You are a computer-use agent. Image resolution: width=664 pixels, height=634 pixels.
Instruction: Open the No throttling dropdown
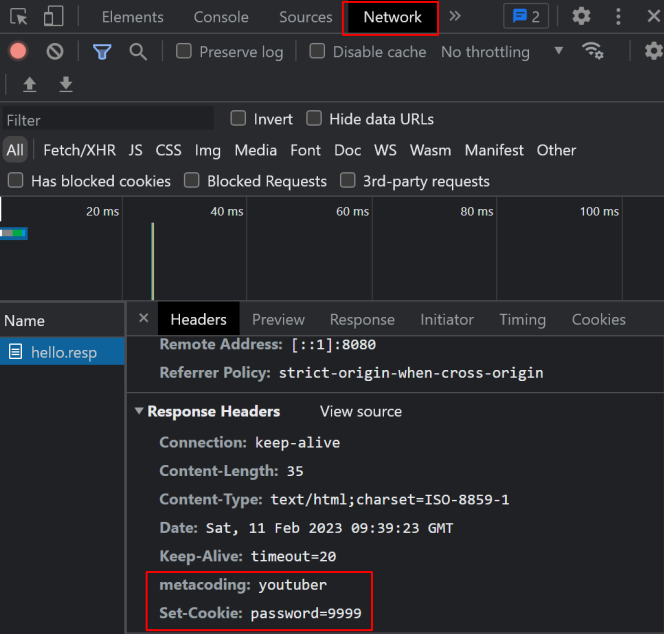[x=503, y=52]
